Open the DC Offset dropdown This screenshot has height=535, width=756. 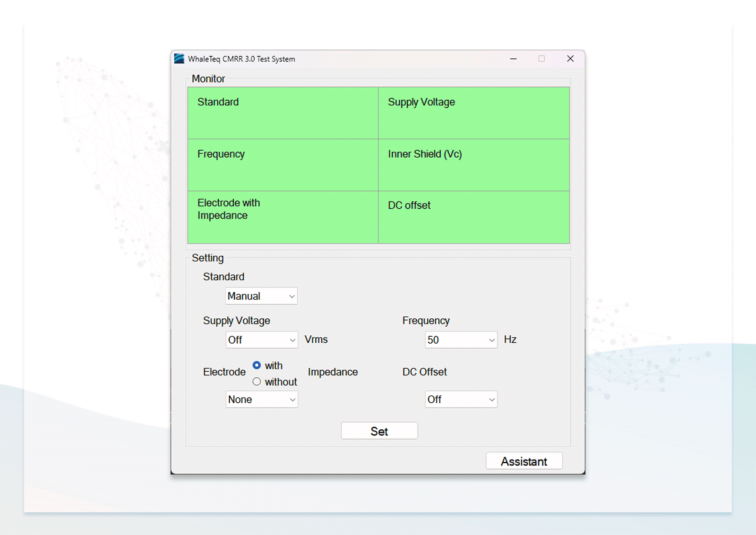[x=461, y=399]
